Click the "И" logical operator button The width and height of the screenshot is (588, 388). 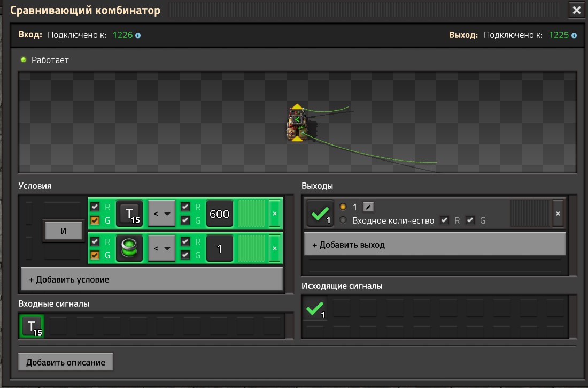pos(64,231)
